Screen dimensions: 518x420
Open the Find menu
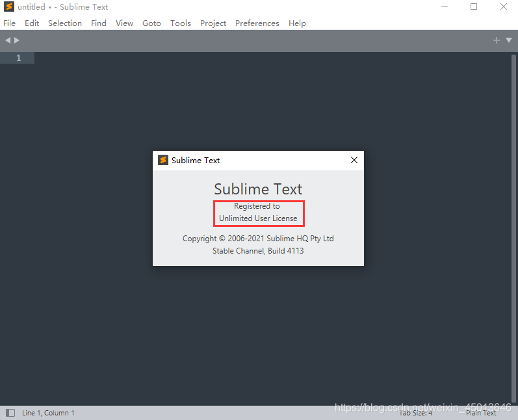coord(98,23)
